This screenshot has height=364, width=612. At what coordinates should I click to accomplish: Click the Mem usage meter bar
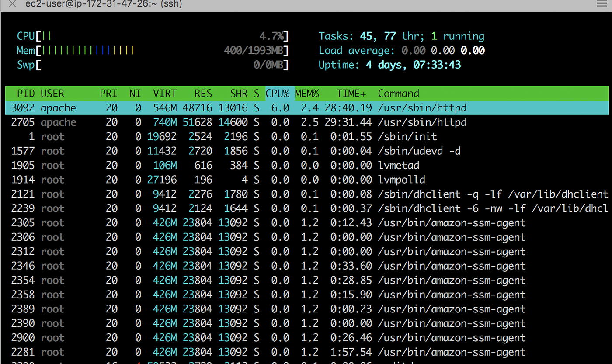[x=153, y=50]
